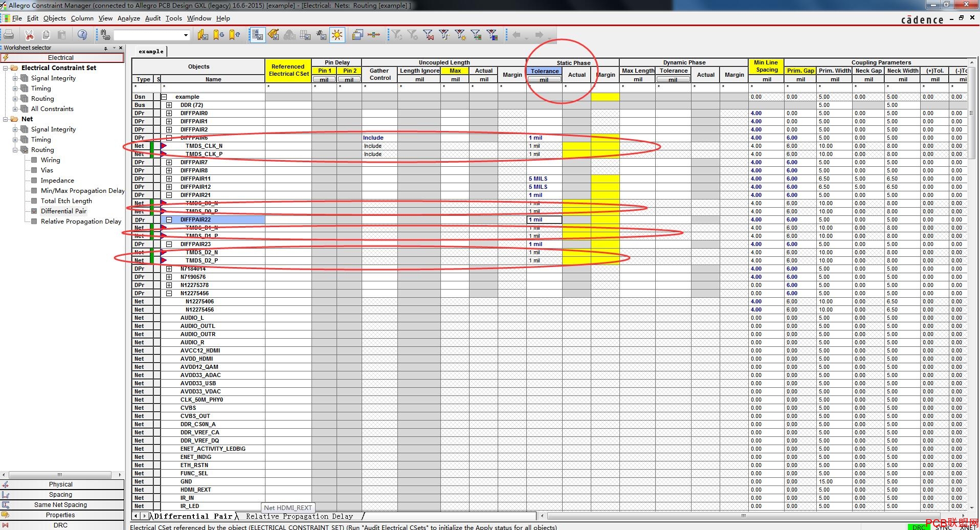Click the mil unit button under Static Phase Tolerance
The height and width of the screenshot is (530, 980).
tap(544, 79)
